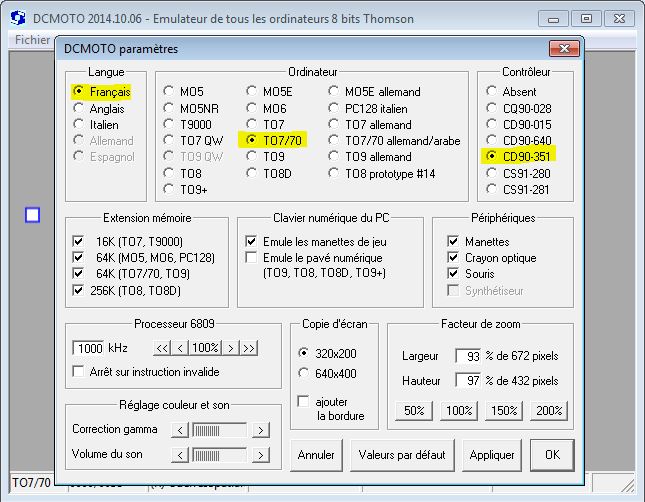Toggle Crayon optique peripheral
The height and width of the screenshot is (502, 645).
tap(492, 258)
